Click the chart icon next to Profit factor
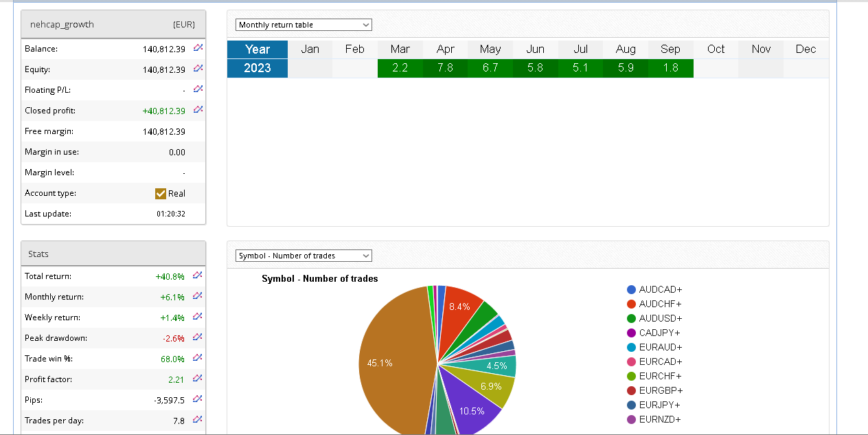868x435 pixels. pos(198,379)
